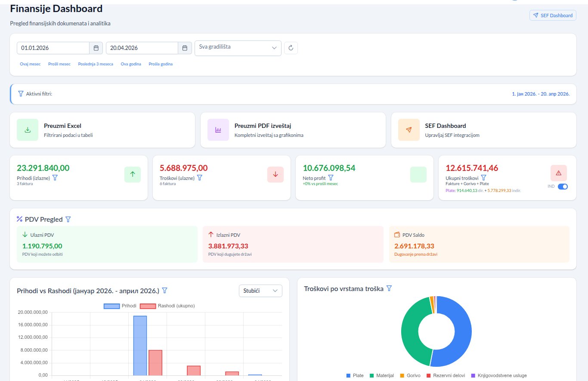Viewport: 588px width, 381px height.
Task: Click filter icon next to Prihodi (izlazne)
Action: pyautogui.click(x=55, y=177)
